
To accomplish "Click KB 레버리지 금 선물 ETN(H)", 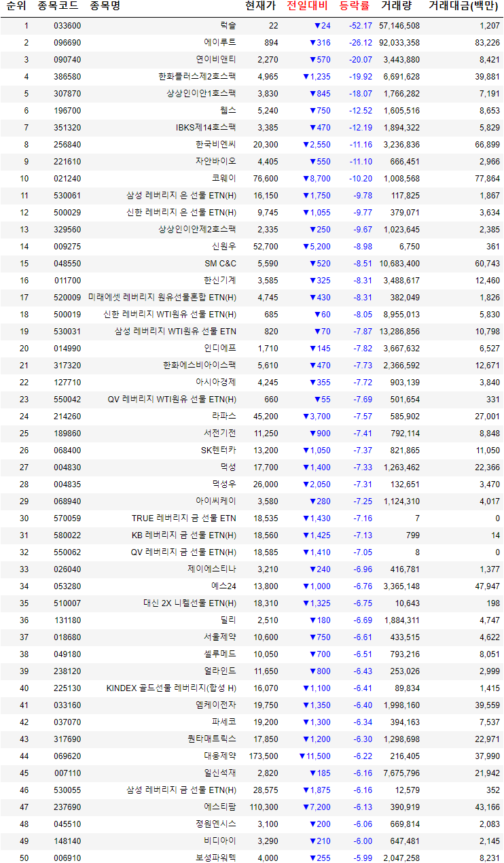I will [184, 535].
